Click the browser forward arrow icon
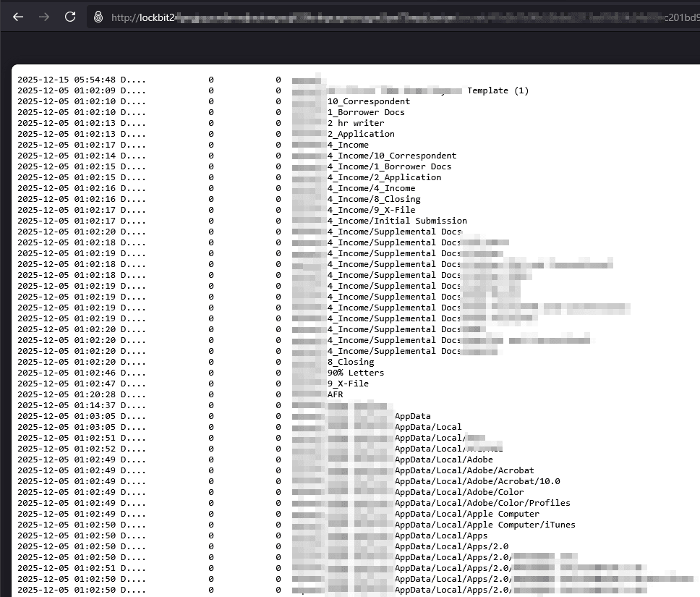700x597 pixels. 43,17
